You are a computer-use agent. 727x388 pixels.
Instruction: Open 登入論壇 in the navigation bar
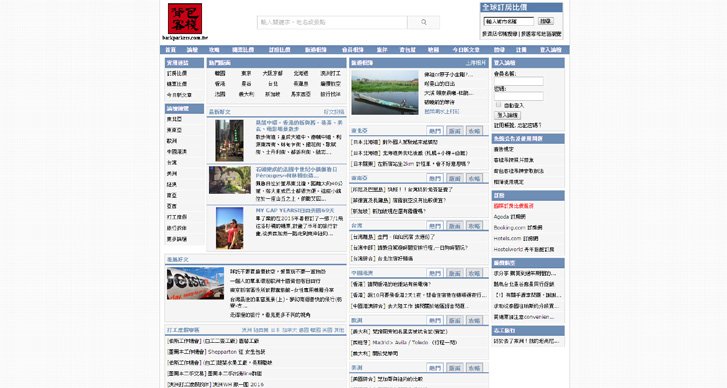[x=550, y=50]
